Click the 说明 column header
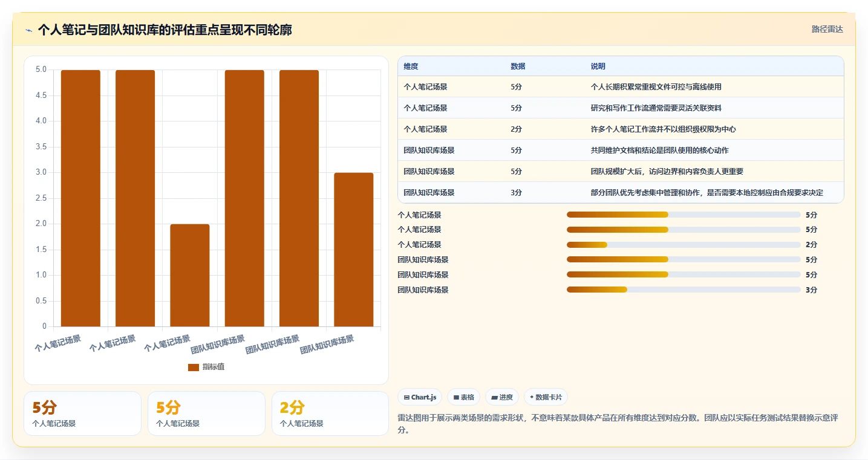Screen dimensions: 868x460 pos(598,66)
